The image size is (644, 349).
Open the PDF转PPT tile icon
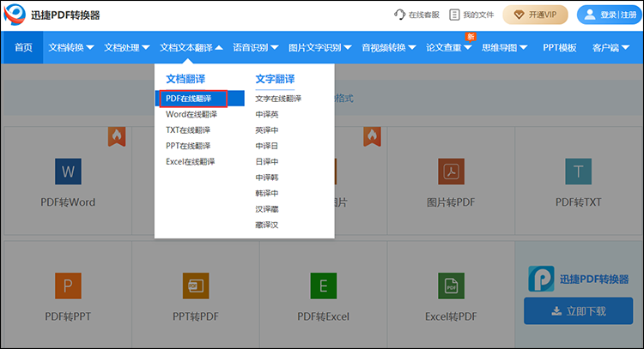68,286
